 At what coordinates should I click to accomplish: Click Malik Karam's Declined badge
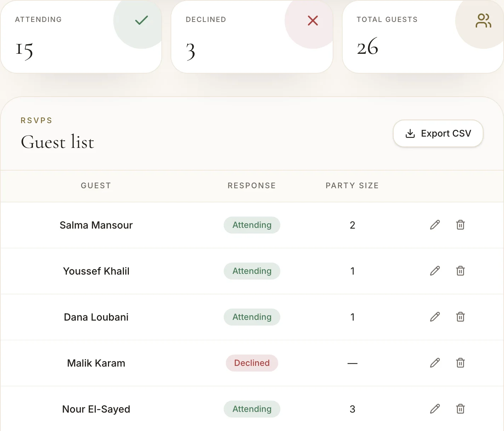[x=252, y=363]
